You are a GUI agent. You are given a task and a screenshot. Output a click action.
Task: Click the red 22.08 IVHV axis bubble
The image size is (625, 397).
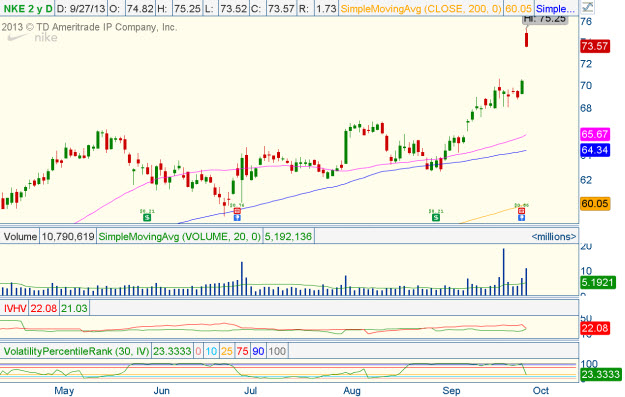click(595, 328)
